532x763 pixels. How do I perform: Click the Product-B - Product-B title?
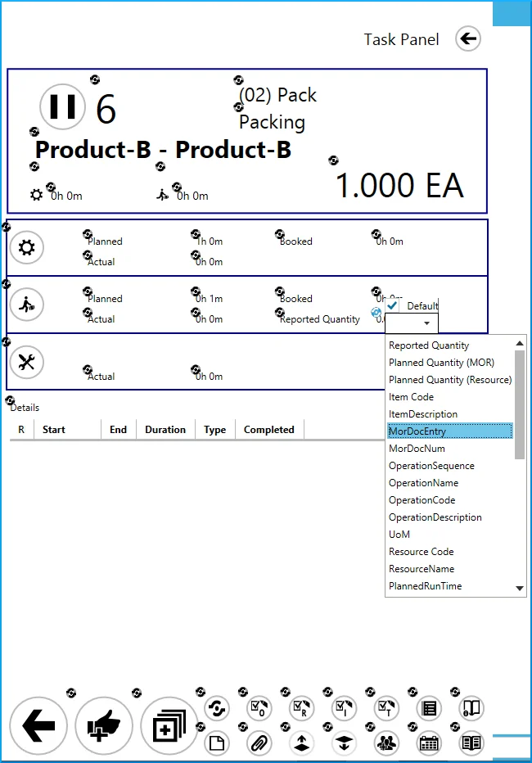[164, 149]
